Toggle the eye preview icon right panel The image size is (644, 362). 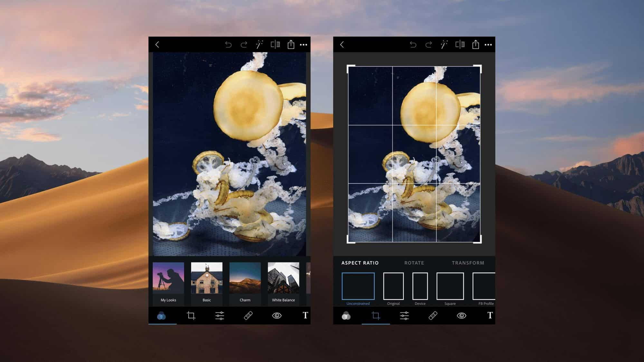coord(462,315)
